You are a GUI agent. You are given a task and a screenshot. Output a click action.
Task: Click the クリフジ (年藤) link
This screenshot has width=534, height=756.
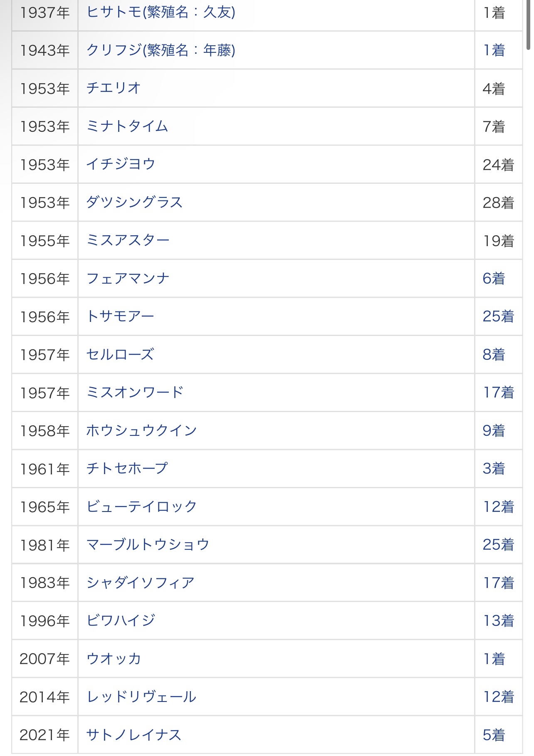pos(161,50)
